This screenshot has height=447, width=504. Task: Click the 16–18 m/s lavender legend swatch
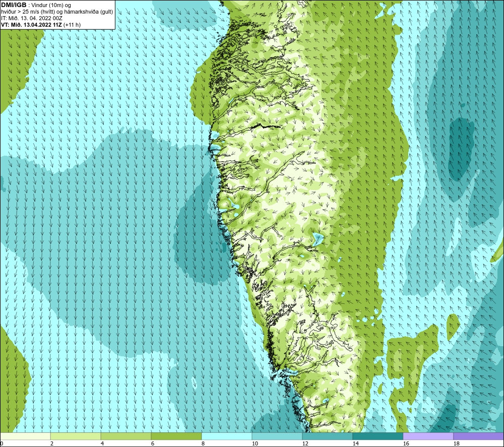(x=428, y=436)
